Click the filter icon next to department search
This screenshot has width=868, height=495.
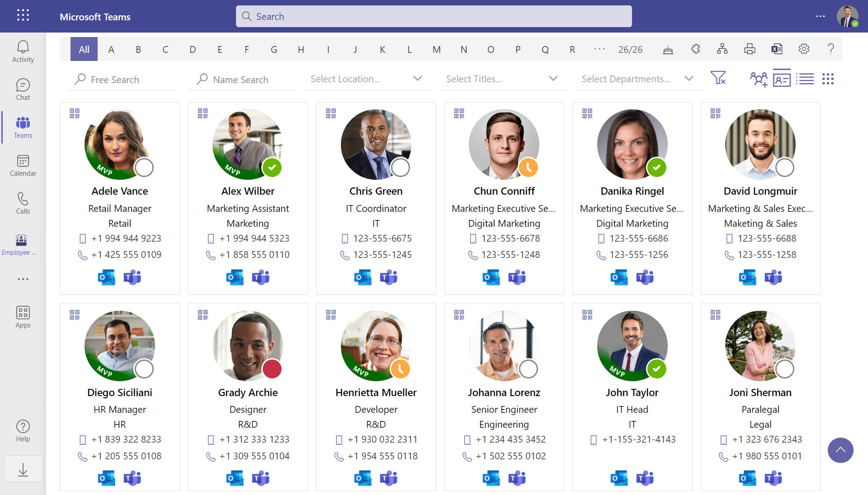point(718,79)
